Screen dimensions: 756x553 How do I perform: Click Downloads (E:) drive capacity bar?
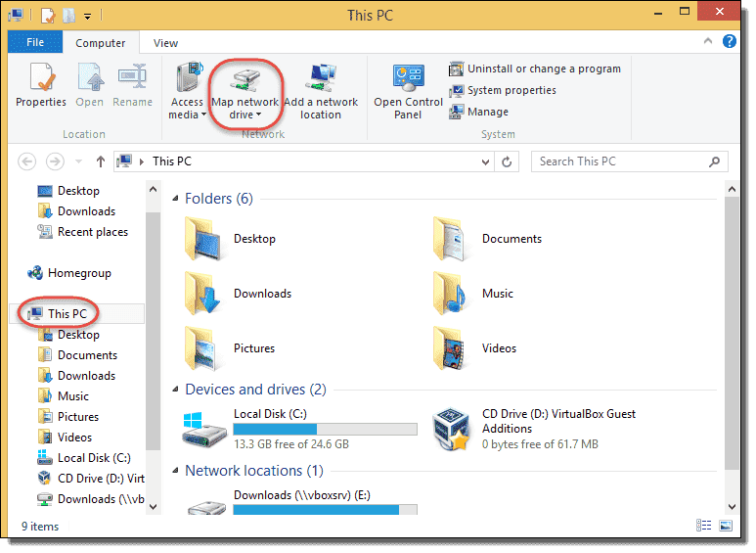326,510
